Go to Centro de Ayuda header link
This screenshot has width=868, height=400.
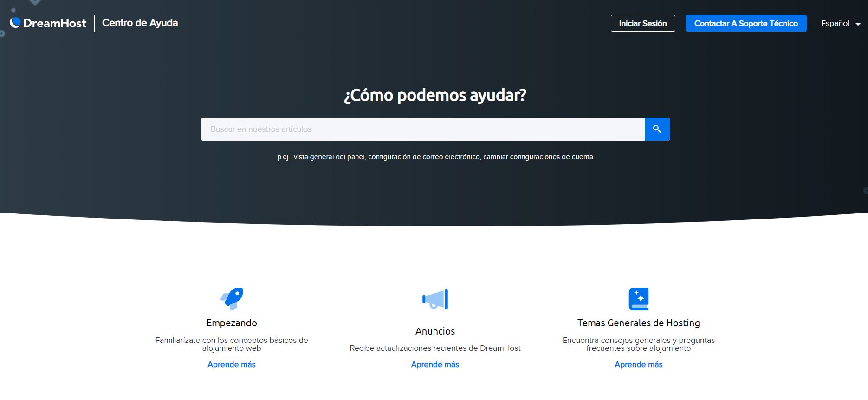tap(140, 23)
